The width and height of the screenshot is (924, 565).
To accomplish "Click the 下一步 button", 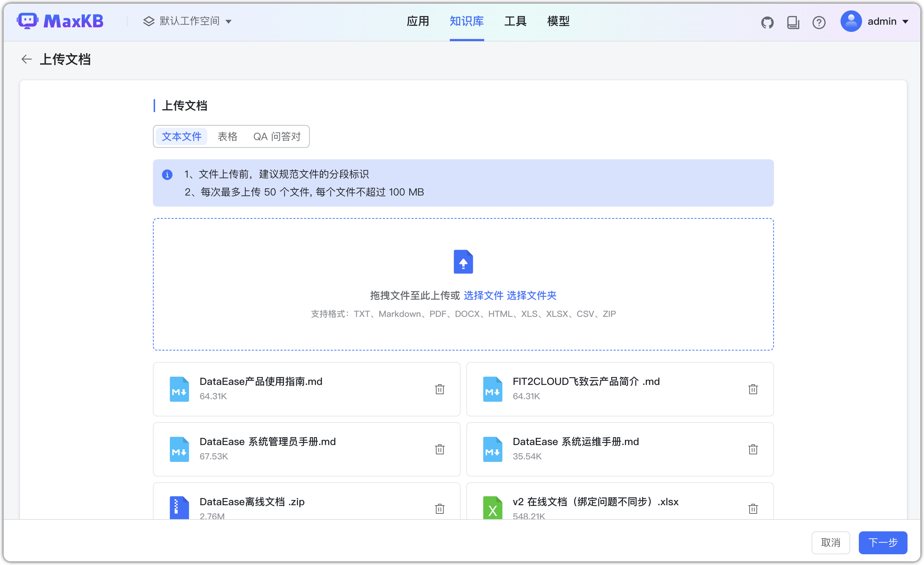I will [882, 542].
